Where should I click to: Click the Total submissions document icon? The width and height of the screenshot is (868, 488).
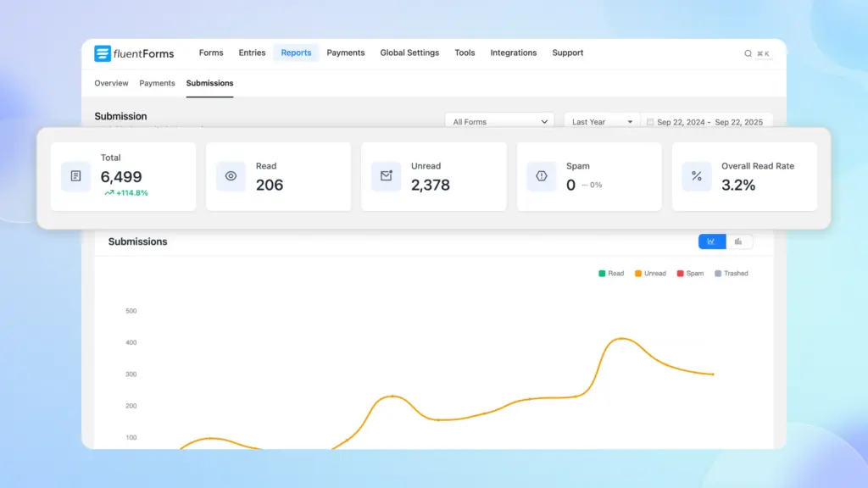pos(75,176)
